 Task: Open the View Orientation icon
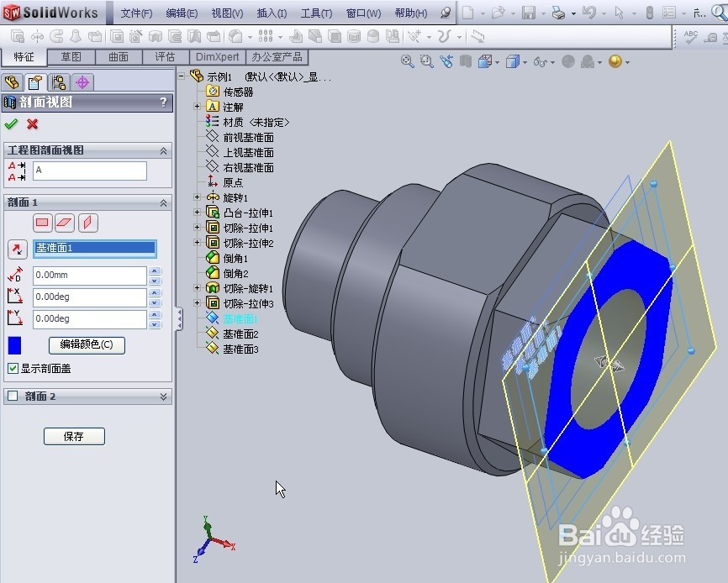coord(485,61)
